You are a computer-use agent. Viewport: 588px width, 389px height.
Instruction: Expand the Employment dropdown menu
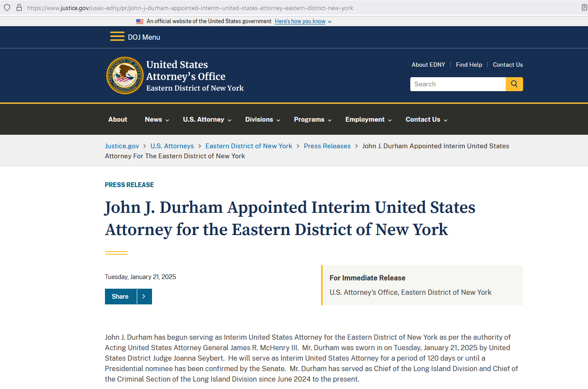(368, 119)
